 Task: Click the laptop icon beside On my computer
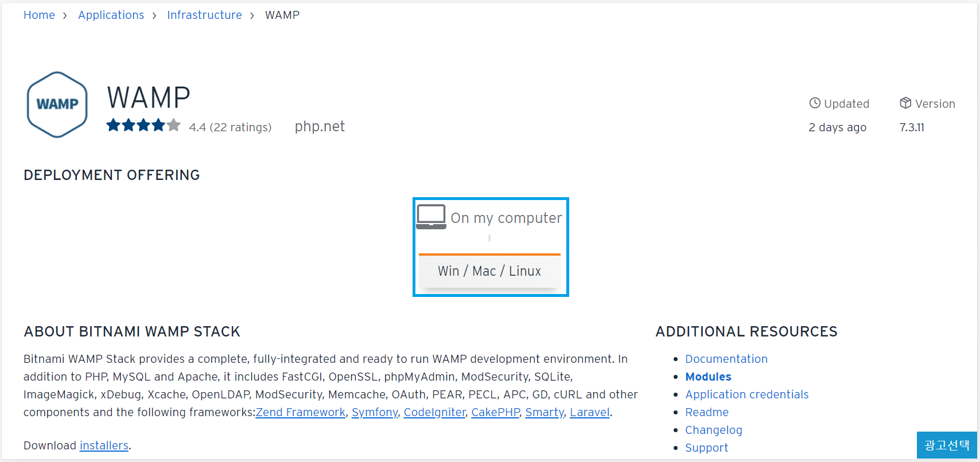431,217
